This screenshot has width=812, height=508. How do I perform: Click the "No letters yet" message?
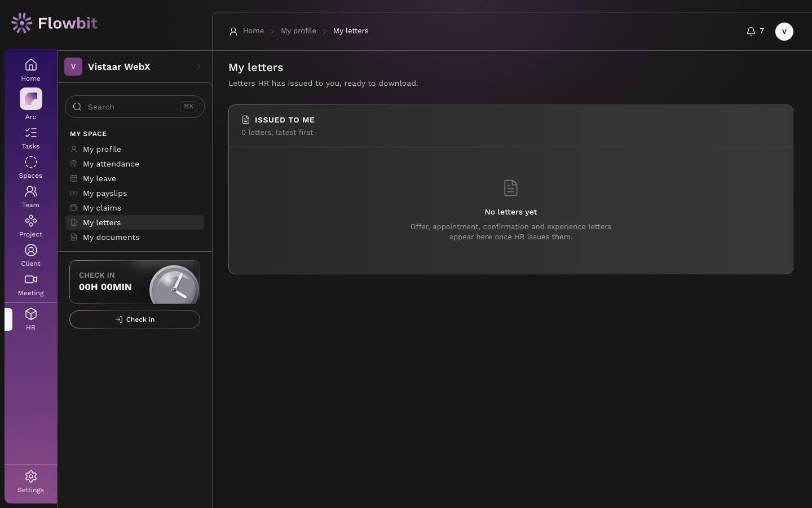(x=511, y=212)
